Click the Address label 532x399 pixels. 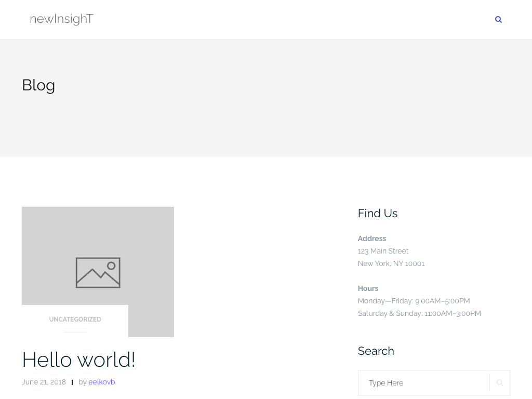(371, 238)
